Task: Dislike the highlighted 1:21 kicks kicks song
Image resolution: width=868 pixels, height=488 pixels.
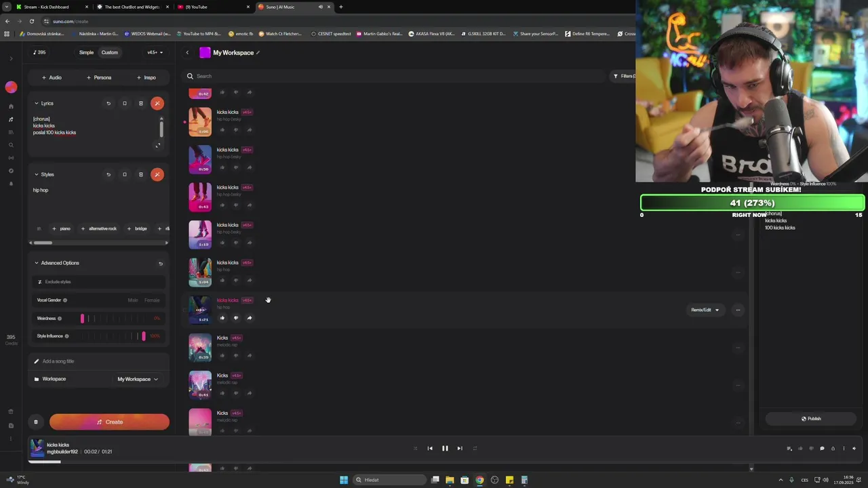Action: (236, 318)
